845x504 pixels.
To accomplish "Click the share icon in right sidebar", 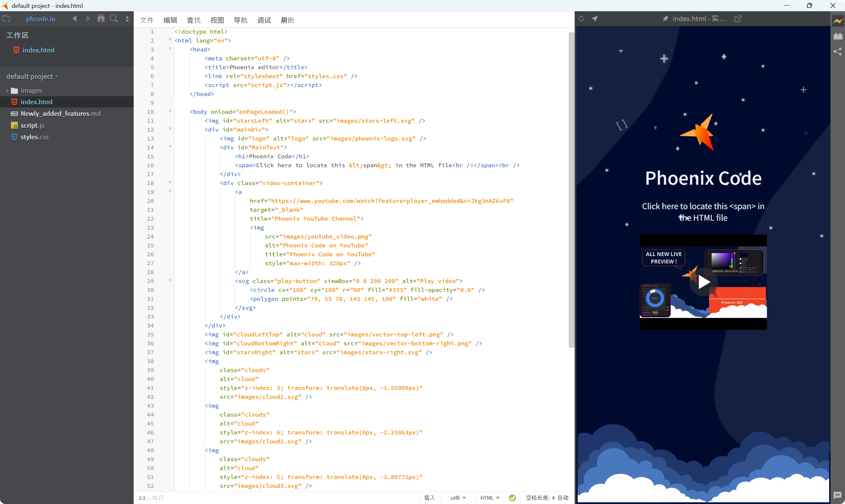I will click(837, 52).
